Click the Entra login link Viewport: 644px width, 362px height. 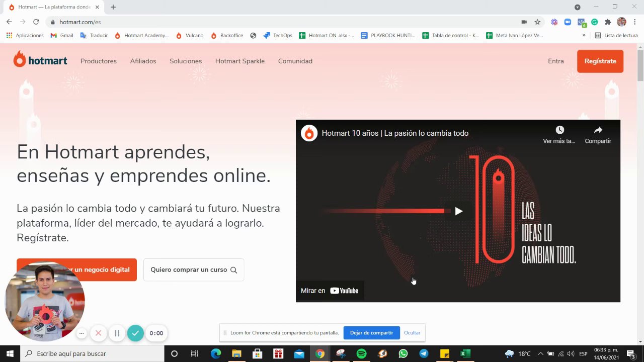tap(556, 61)
